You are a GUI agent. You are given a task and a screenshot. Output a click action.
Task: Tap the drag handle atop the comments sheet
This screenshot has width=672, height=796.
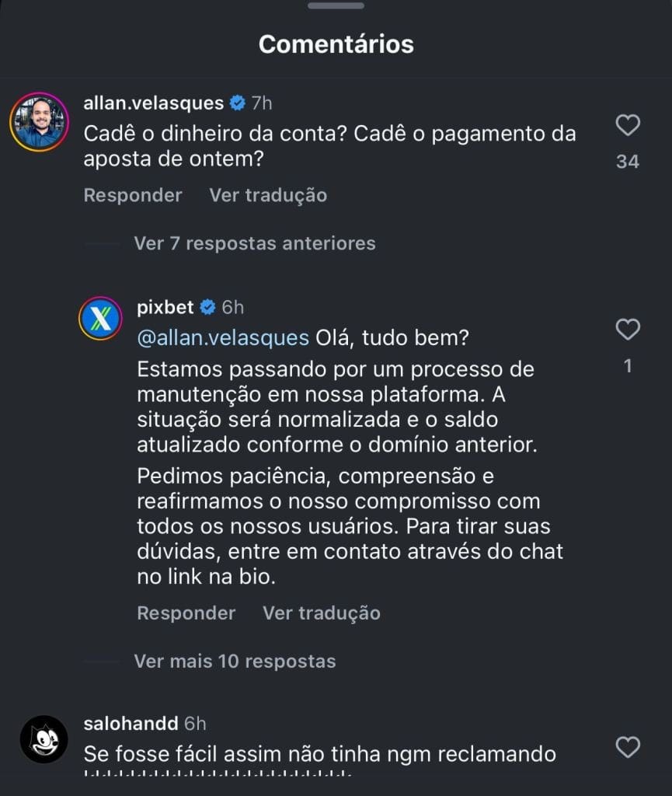[x=336, y=5]
